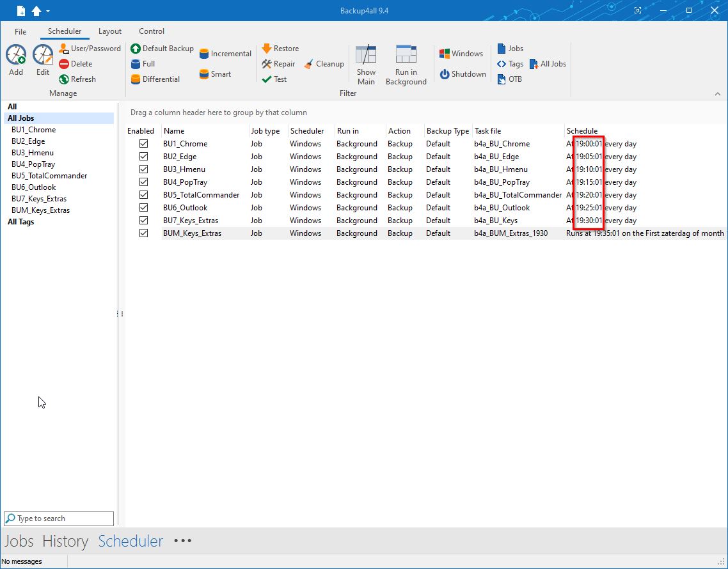728x569 pixels.
Task: Uncheck Enabled for BU5_TotalCommander
Action: click(143, 194)
